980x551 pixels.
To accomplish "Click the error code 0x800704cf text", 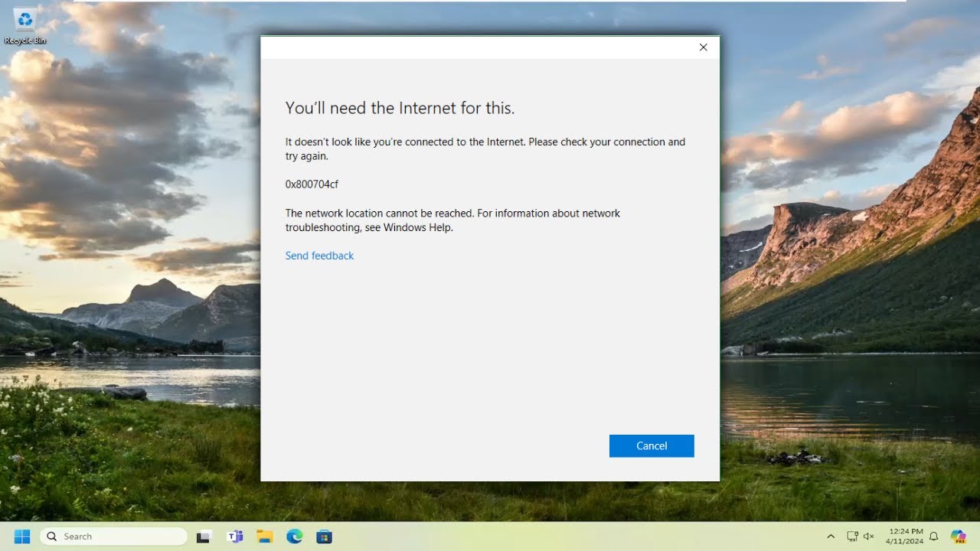I will (x=312, y=184).
